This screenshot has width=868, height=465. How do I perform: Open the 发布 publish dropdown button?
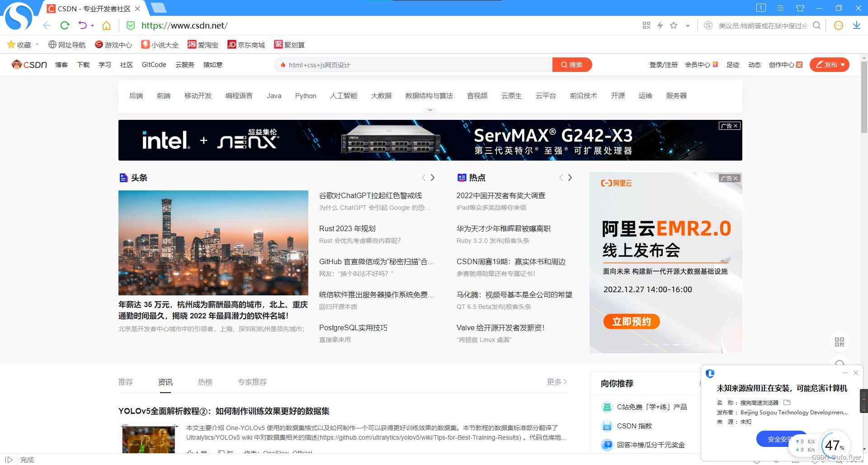tap(830, 65)
